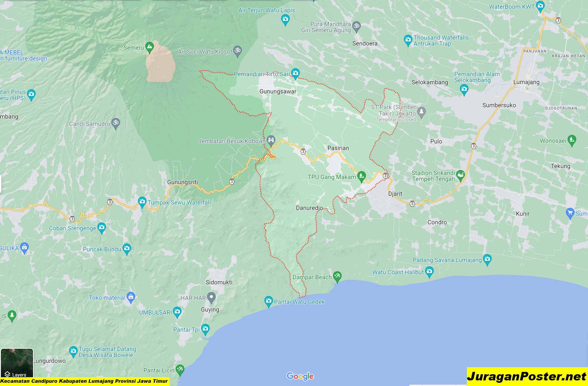Select the Air Terjun Watu Lapis camera pin
Image resolution: width=588 pixels, height=386 pixels.
(285, 20)
